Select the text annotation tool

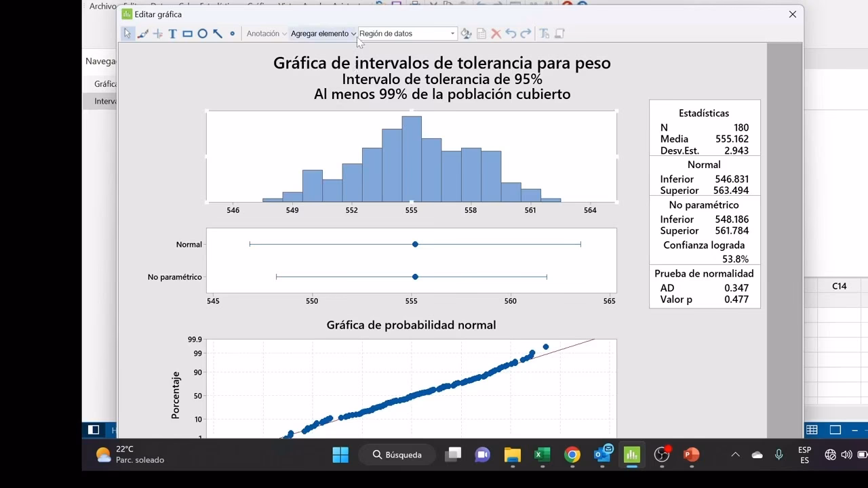173,33
